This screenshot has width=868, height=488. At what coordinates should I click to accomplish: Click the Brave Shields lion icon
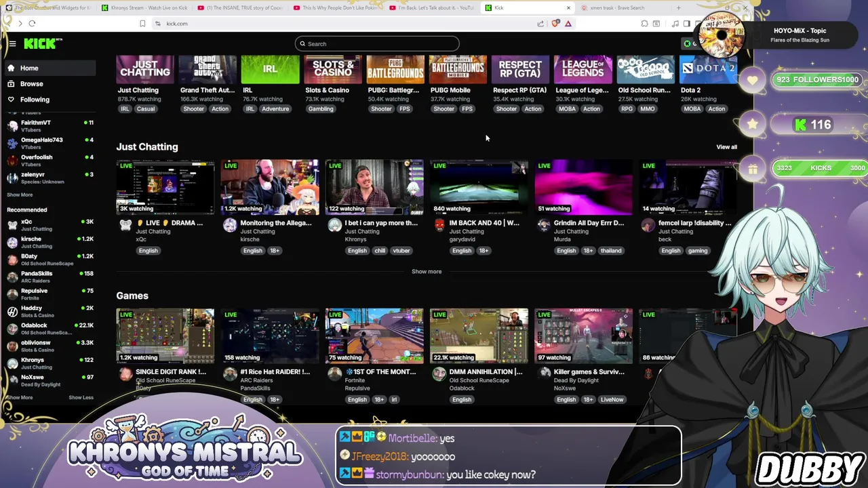click(556, 24)
